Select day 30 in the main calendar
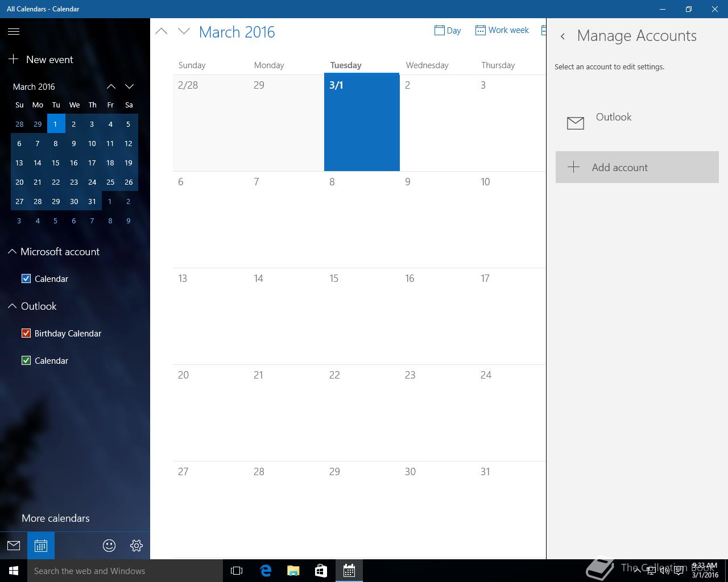728x582 pixels. click(x=437, y=509)
